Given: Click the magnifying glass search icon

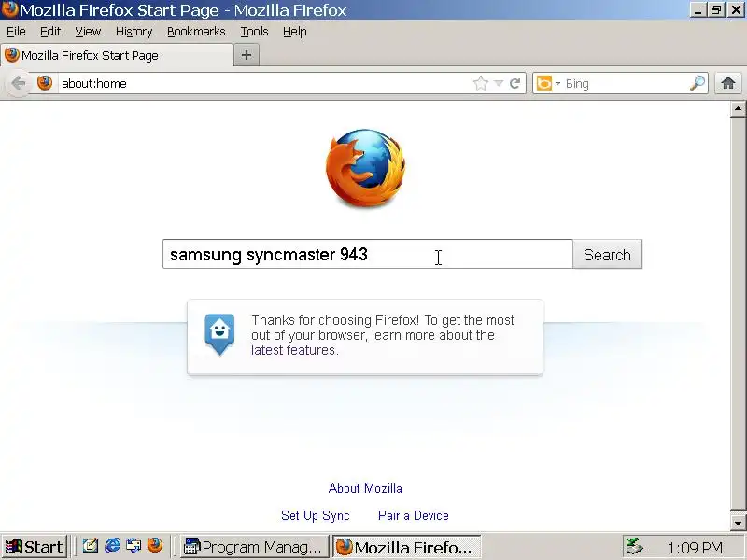Looking at the screenshot, I should point(697,83).
